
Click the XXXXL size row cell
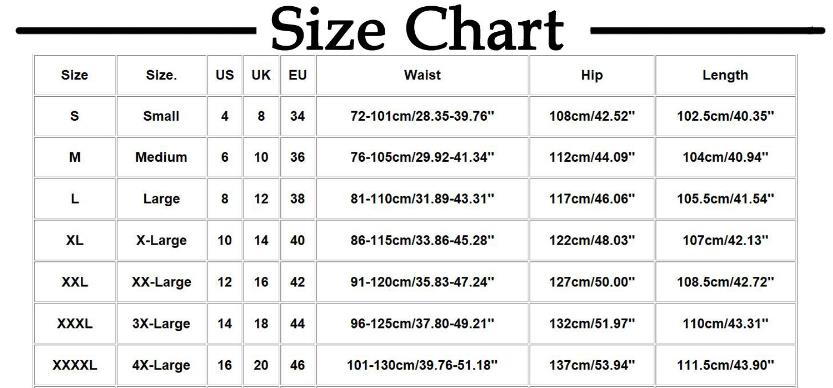(x=74, y=366)
